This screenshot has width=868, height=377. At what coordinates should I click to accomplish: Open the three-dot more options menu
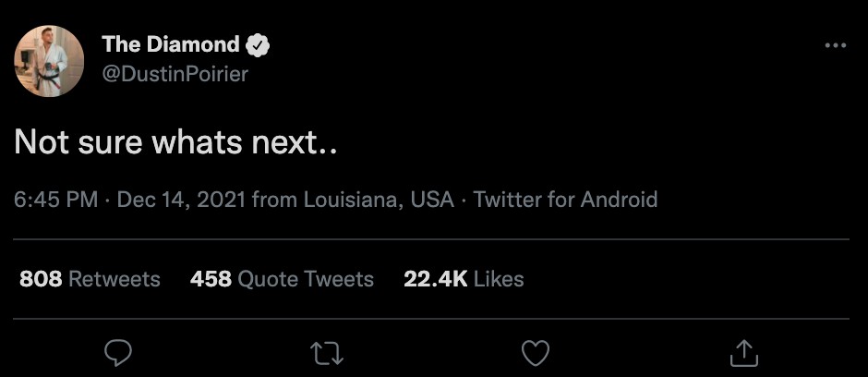pyautogui.click(x=836, y=45)
